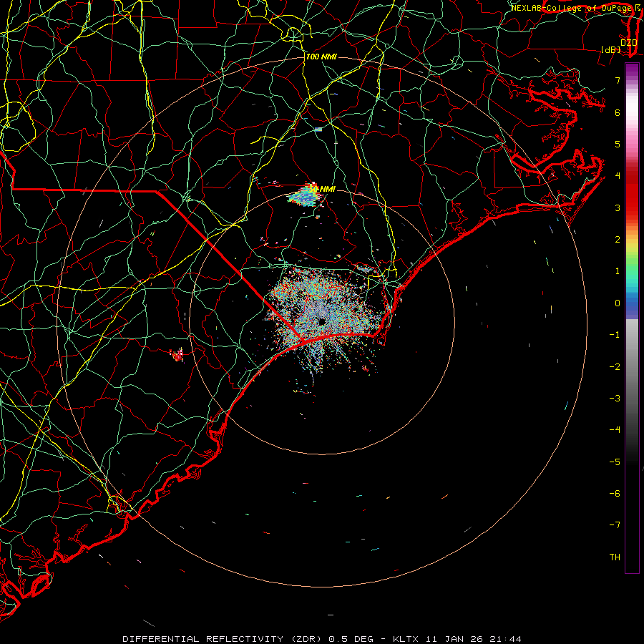Click the DZD product label above the scale
Viewport: 644px width, 644px height.
[x=628, y=42]
